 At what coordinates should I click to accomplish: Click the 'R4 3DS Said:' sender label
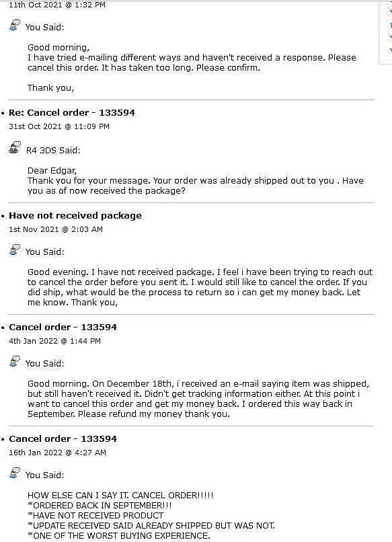pos(53,151)
